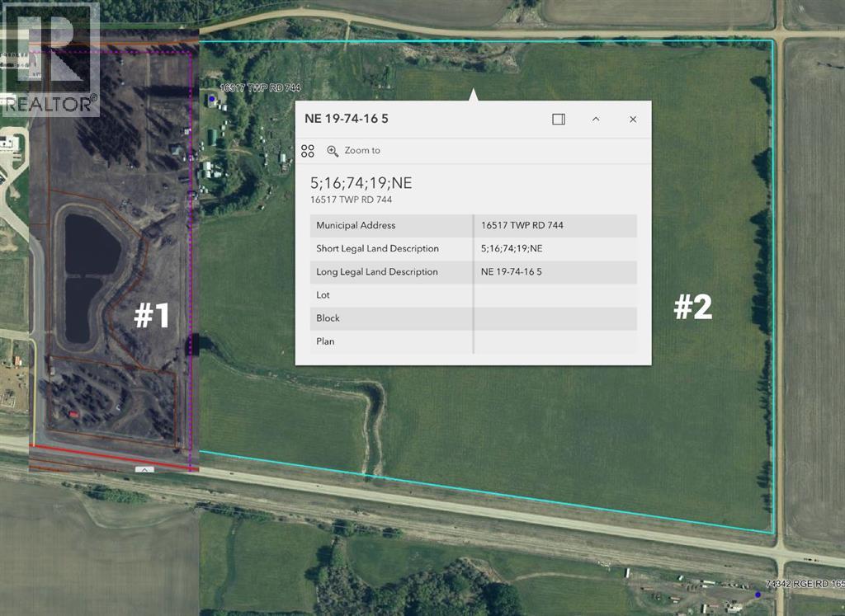Click the 5;16;74;19;NE heading in popup
This screenshot has height=616, width=845.
click(361, 183)
